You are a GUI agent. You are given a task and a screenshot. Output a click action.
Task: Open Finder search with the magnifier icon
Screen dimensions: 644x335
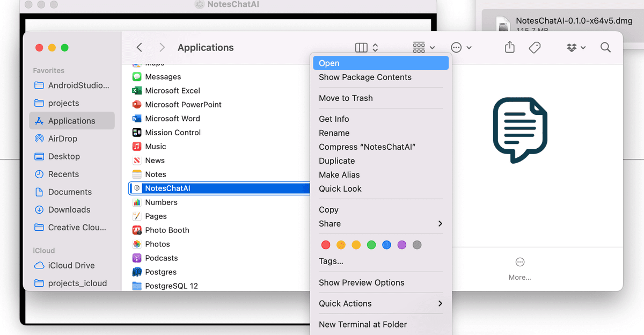pos(606,47)
